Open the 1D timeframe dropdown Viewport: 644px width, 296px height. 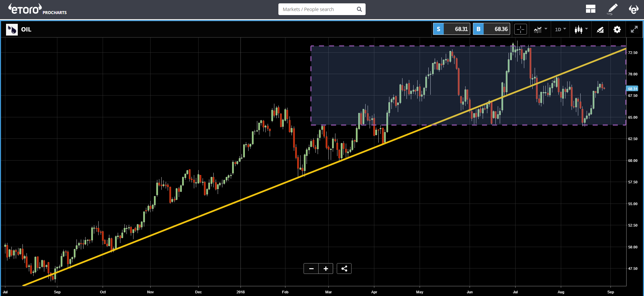[560, 29]
